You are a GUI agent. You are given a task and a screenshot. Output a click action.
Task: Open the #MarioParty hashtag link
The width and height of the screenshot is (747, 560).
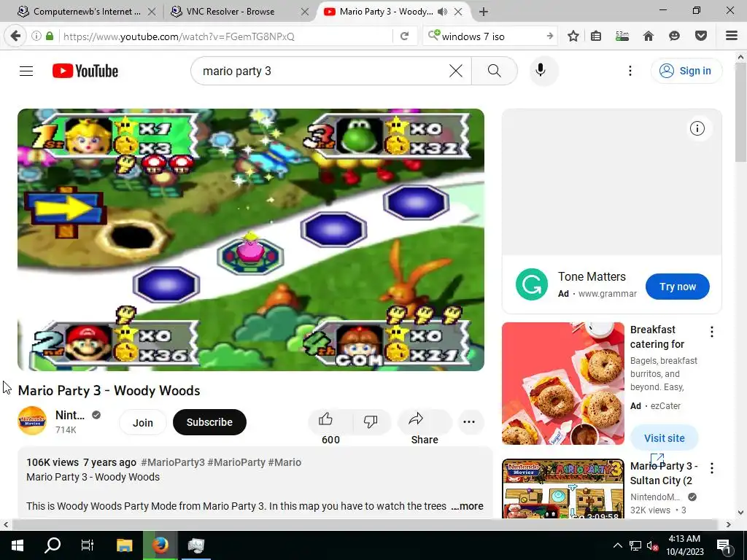[x=236, y=462]
